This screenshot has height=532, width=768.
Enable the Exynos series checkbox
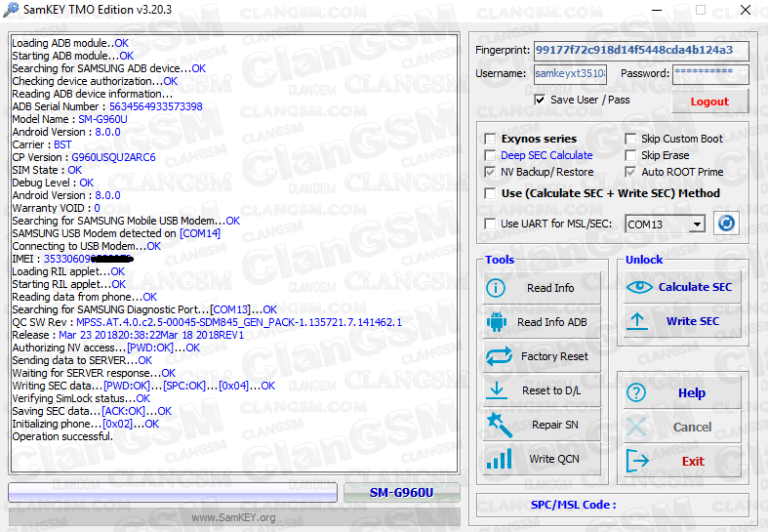[490, 139]
